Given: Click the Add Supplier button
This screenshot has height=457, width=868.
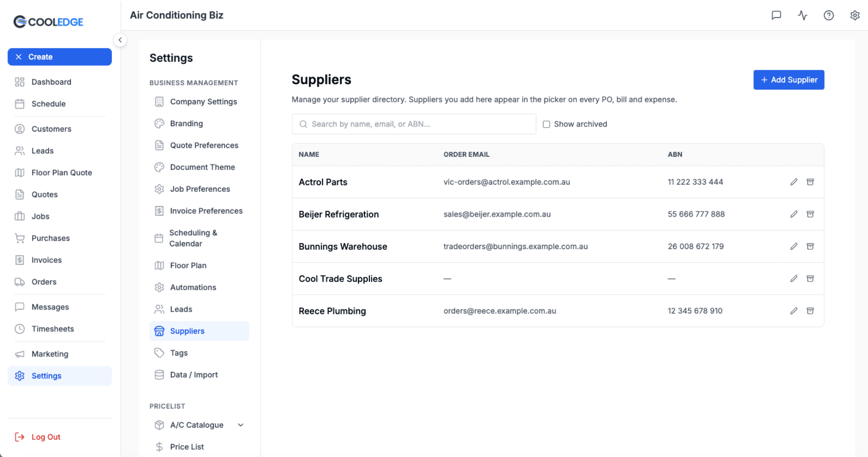Looking at the screenshot, I should (789, 80).
